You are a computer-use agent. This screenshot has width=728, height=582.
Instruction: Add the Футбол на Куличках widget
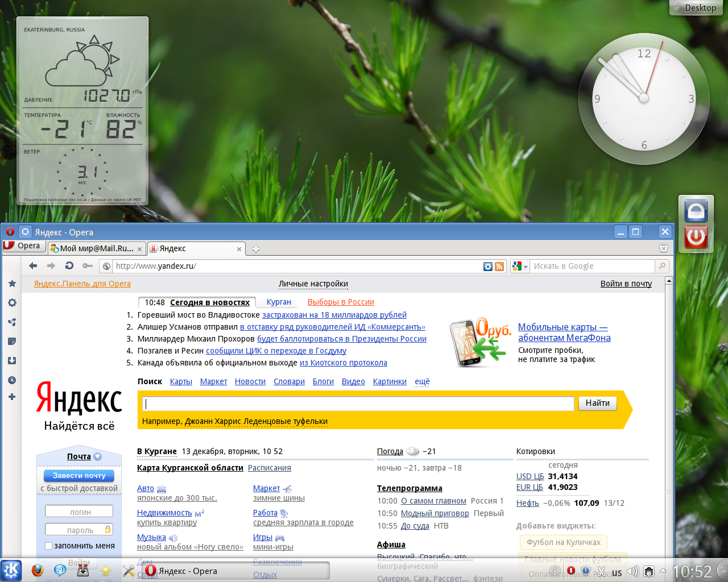[x=564, y=542]
